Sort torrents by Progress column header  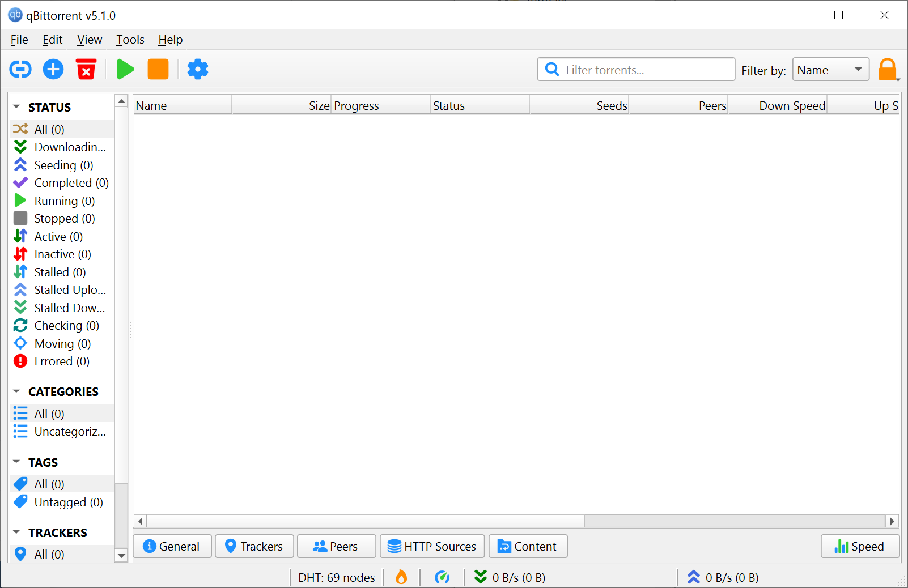[381, 105]
